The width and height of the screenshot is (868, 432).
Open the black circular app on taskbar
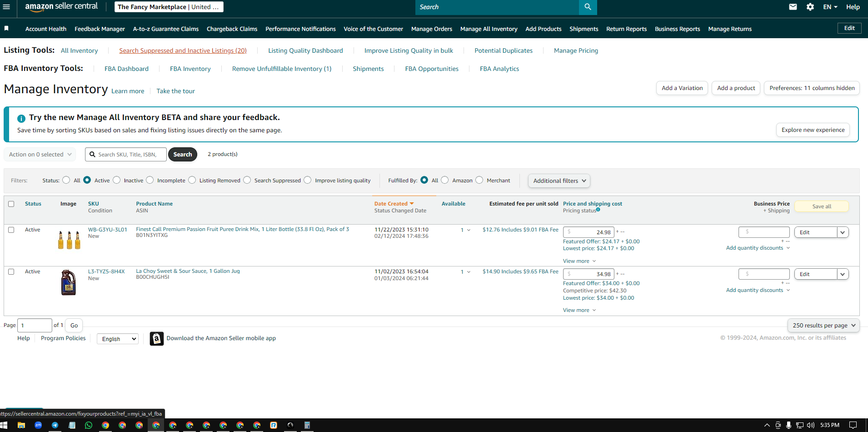tap(290, 425)
